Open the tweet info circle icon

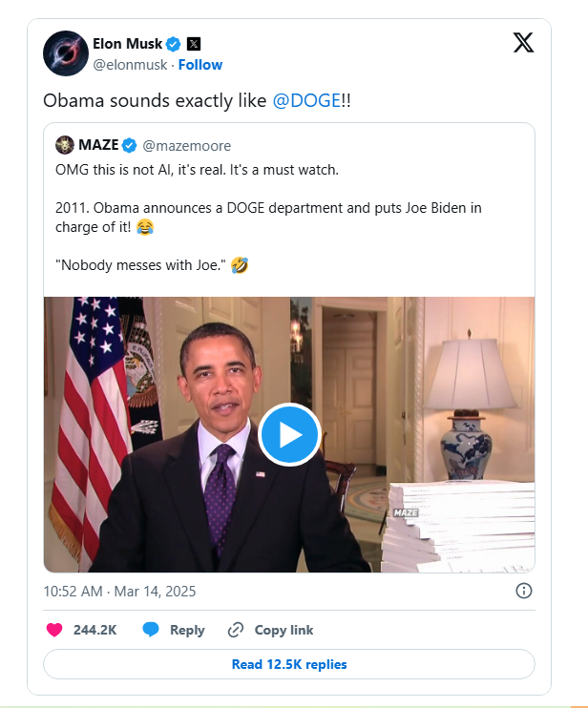click(x=523, y=591)
